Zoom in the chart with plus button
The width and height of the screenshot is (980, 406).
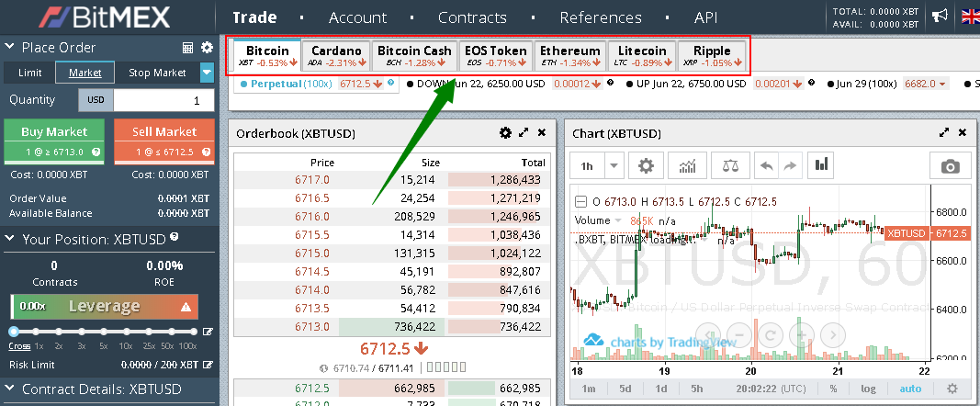click(x=801, y=334)
